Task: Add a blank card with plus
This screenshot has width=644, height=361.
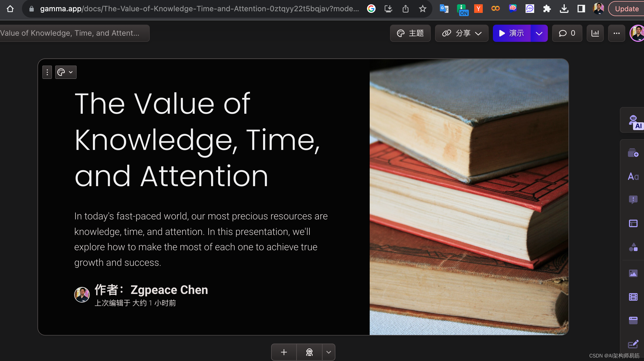Action: click(x=284, y=352)
